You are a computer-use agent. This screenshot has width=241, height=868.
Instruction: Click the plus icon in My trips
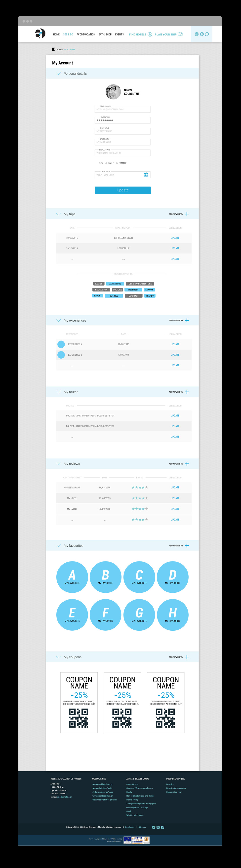[x=187, y=214]
